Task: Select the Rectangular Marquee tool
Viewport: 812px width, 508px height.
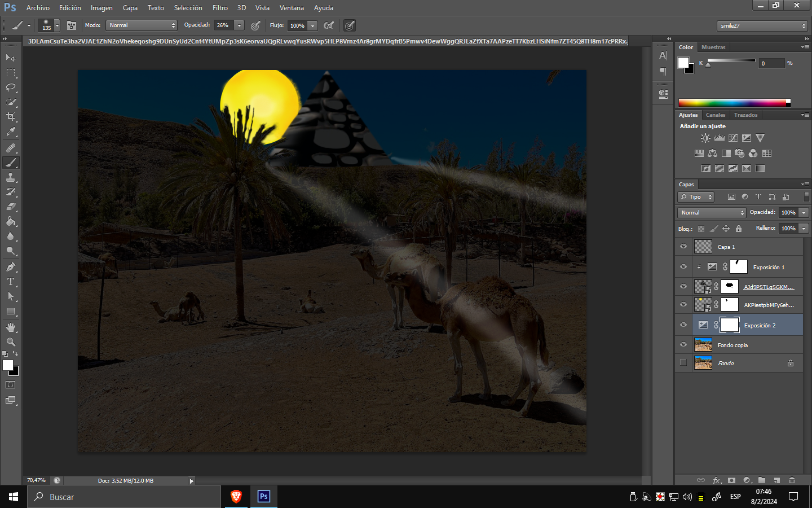Action: pos(11,73)
